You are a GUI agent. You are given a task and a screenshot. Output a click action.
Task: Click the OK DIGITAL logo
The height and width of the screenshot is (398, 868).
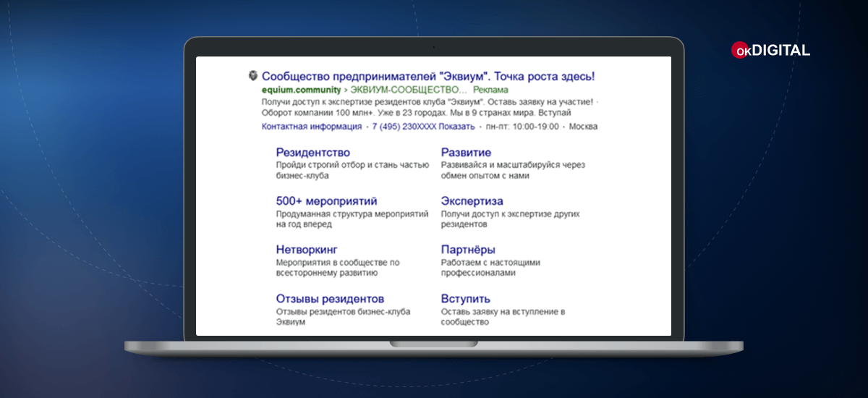[771, 50]
